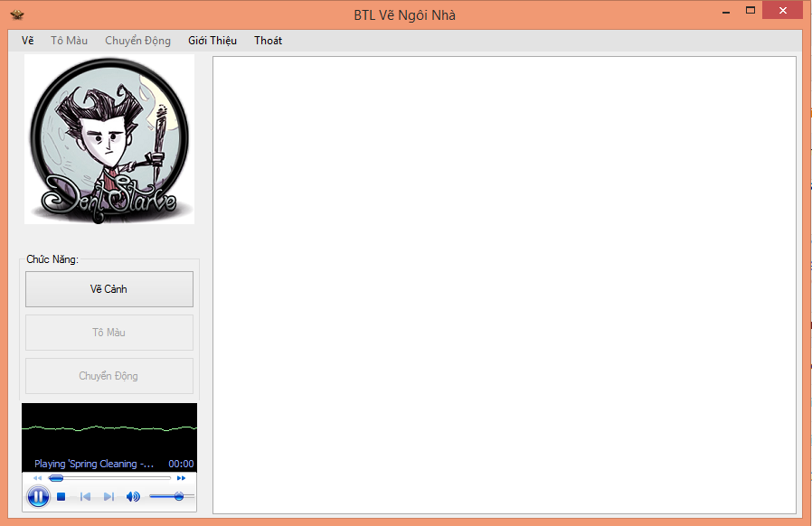The image size is (812, 526).
Task: Open the Chuyển Động menu
Action: point(137,41)
